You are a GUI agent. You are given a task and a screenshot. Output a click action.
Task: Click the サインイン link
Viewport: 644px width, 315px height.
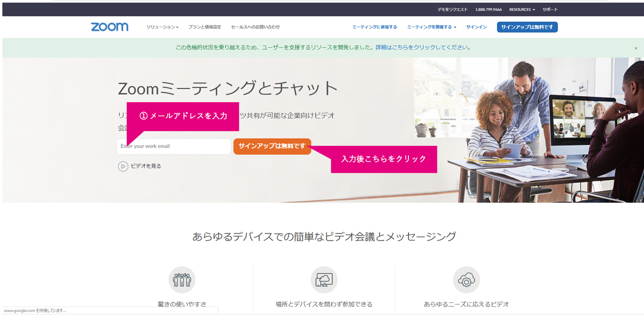[x=476, y=27]
